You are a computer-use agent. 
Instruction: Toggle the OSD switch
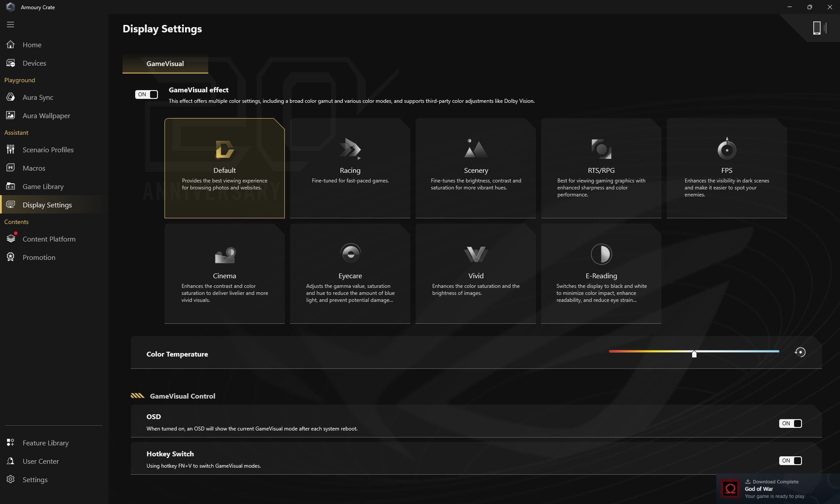tap(790, 423)
